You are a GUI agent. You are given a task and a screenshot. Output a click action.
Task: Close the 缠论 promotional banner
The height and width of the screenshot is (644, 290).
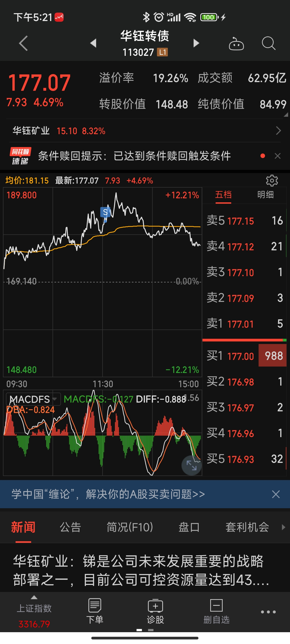(276, 494)
